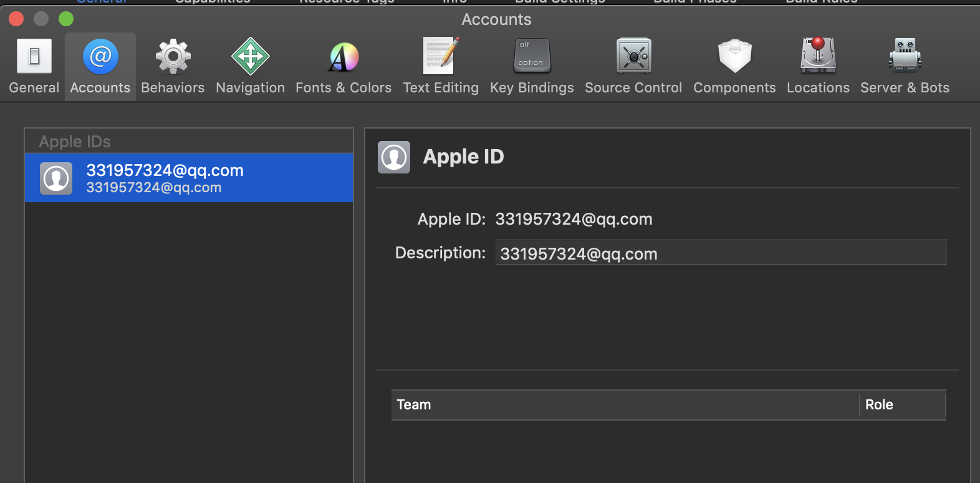Open Fonts & Colors preferences
This screenshot has width=980, height=483.
click(343, 66)
